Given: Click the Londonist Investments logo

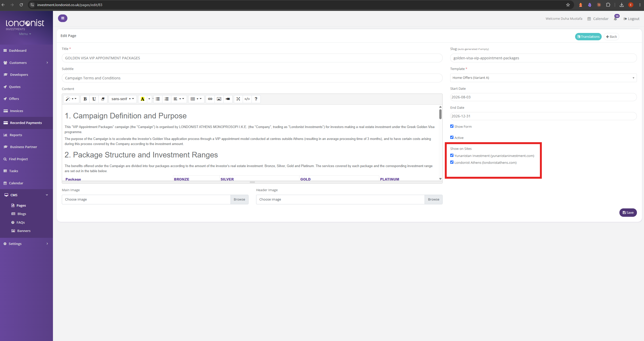Looking at the screenshot, I should tap(25, 25).
